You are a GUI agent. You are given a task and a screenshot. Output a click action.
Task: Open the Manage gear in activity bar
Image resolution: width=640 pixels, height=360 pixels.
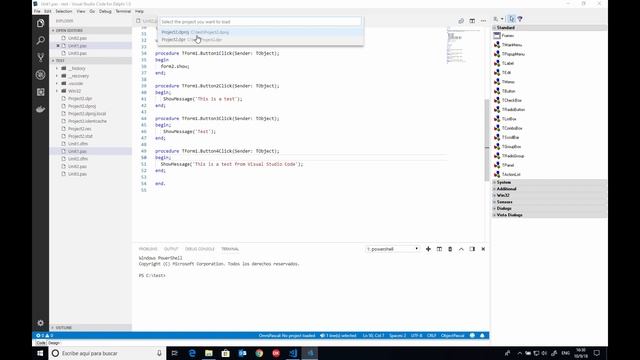40,323
